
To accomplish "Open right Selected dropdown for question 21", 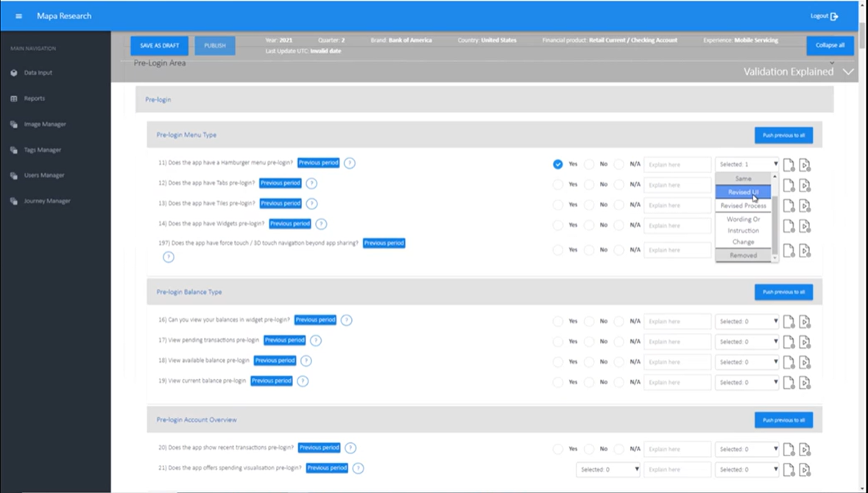I will click(x=747, y=469).
